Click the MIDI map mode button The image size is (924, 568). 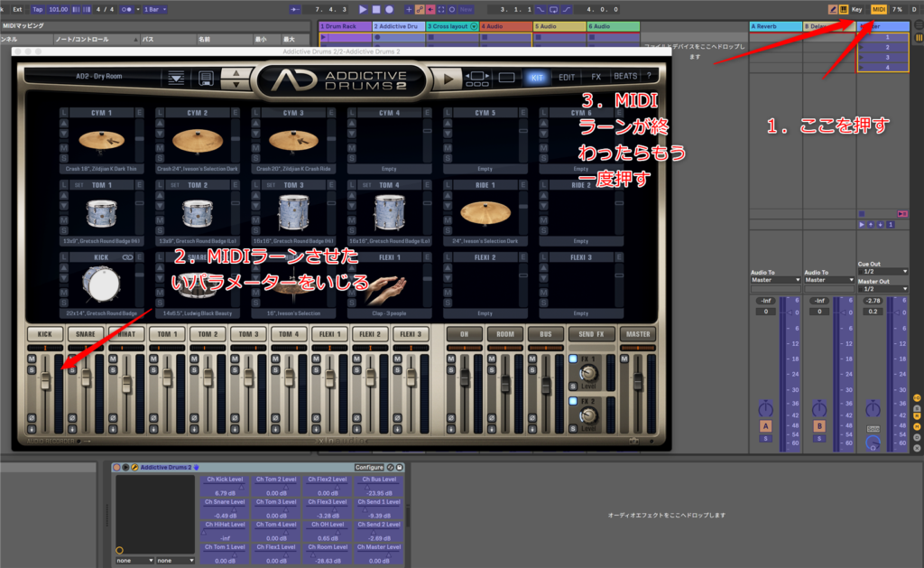click(878, 8)
